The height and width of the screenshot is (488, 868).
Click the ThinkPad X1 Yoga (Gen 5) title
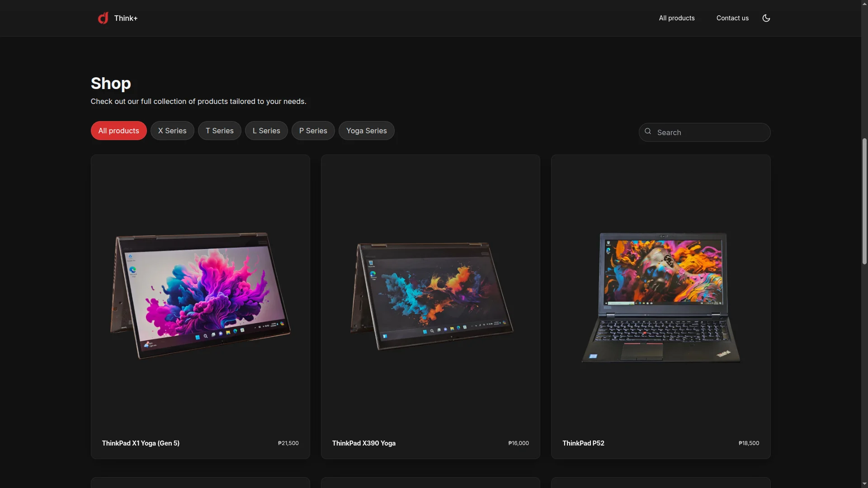click(x=141, y=443)
